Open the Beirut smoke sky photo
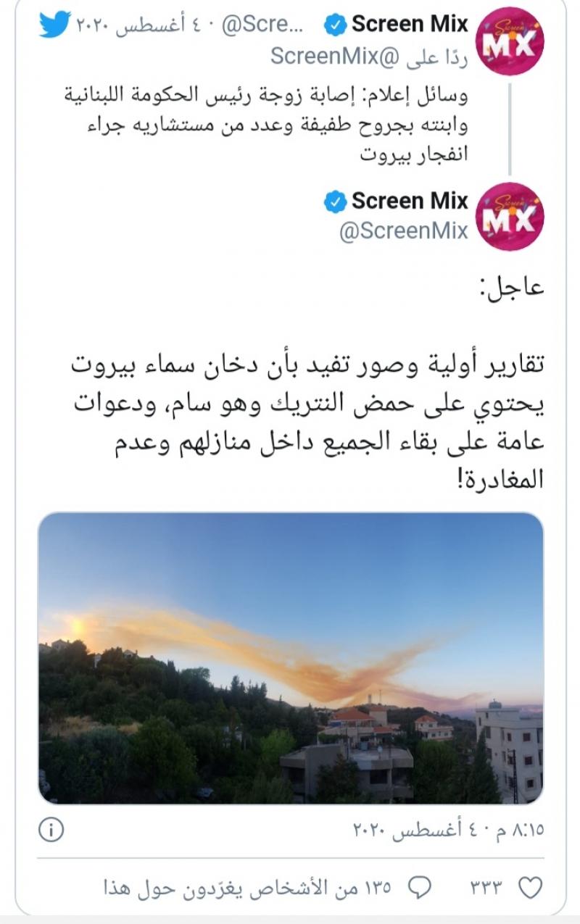Screen dimensions: 580x924 coord(291,658)
